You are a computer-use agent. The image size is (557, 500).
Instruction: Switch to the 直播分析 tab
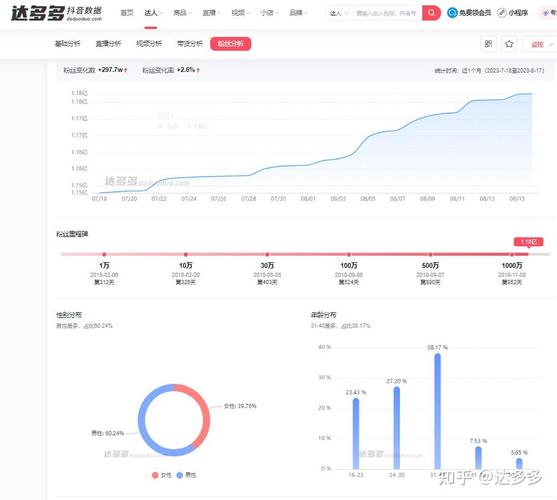pyautogui.click(x=108, y=44)
